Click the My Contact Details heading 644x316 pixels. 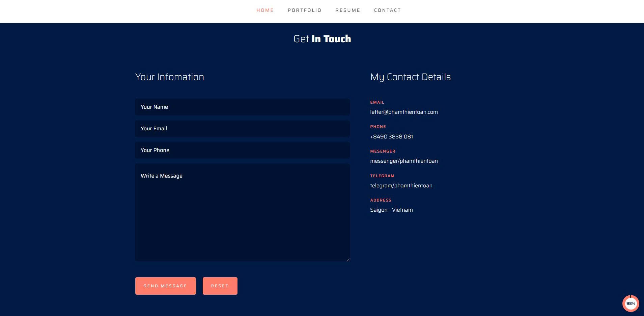[410, 77]
